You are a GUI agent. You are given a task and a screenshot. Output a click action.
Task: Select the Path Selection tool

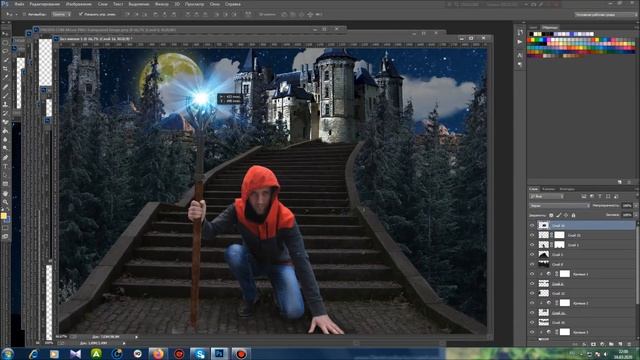click(x=5, y=175)
